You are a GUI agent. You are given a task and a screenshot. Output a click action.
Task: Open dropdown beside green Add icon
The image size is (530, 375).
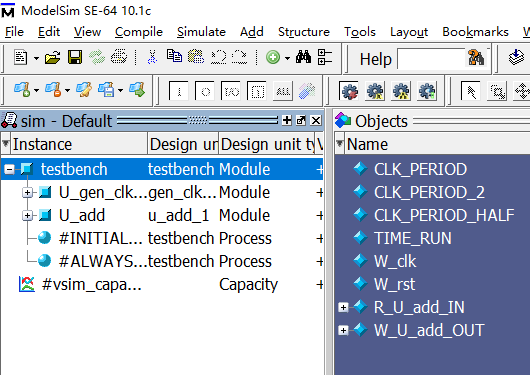(287, 58)
